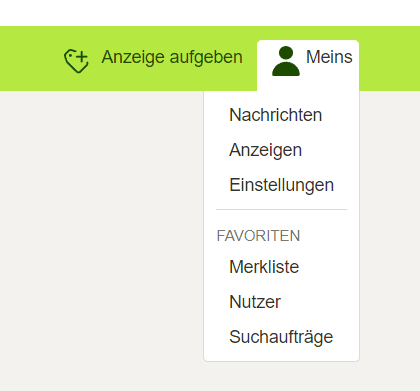Click the user silhouette profile icon
Screen dimensions: 420x391
[286, 61]
